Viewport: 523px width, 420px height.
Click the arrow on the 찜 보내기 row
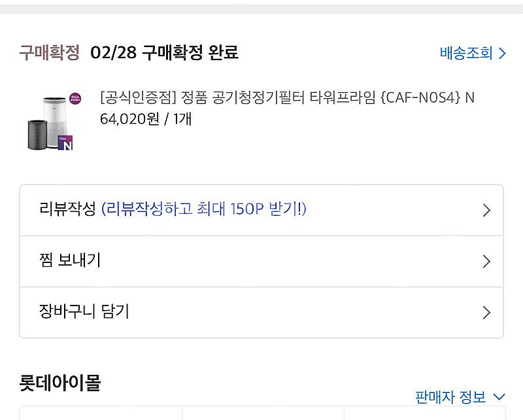[486, 262]
